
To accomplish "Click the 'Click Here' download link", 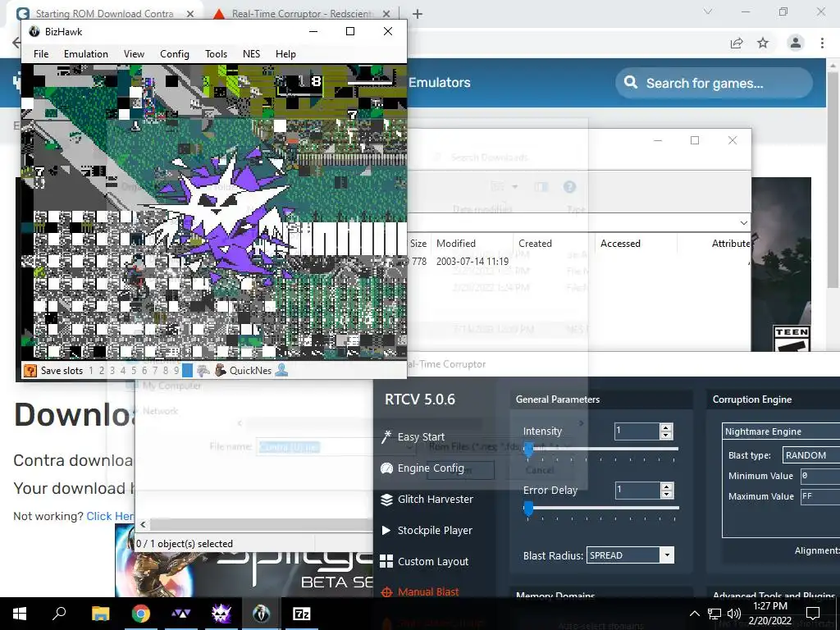I will (111, 516).
